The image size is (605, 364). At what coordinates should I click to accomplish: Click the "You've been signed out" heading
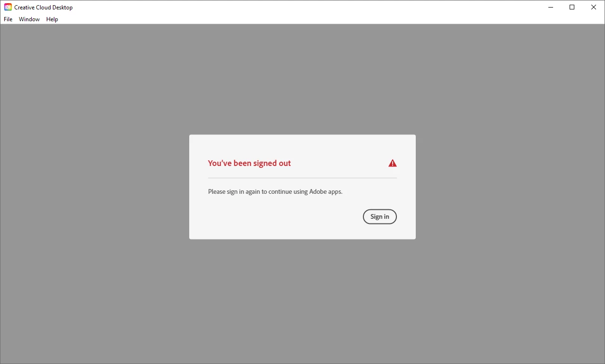pos(249,163)
